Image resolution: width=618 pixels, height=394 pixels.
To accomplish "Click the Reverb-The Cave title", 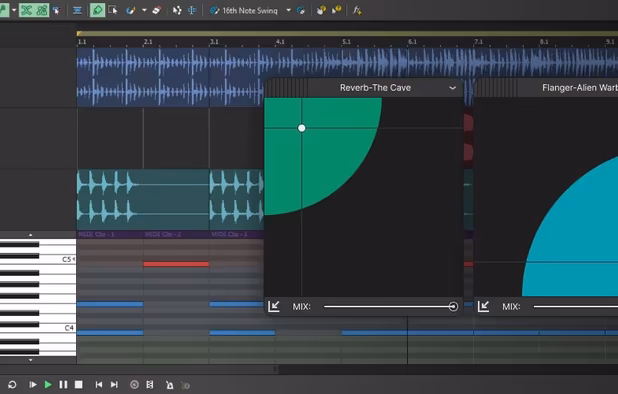I will coord(375,87).
